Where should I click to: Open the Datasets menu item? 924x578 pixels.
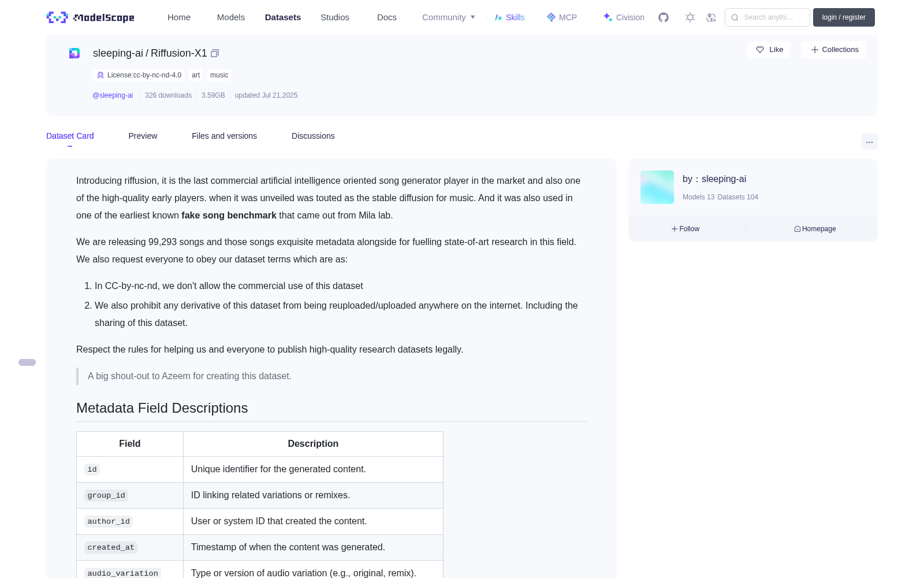click(283, 17)
